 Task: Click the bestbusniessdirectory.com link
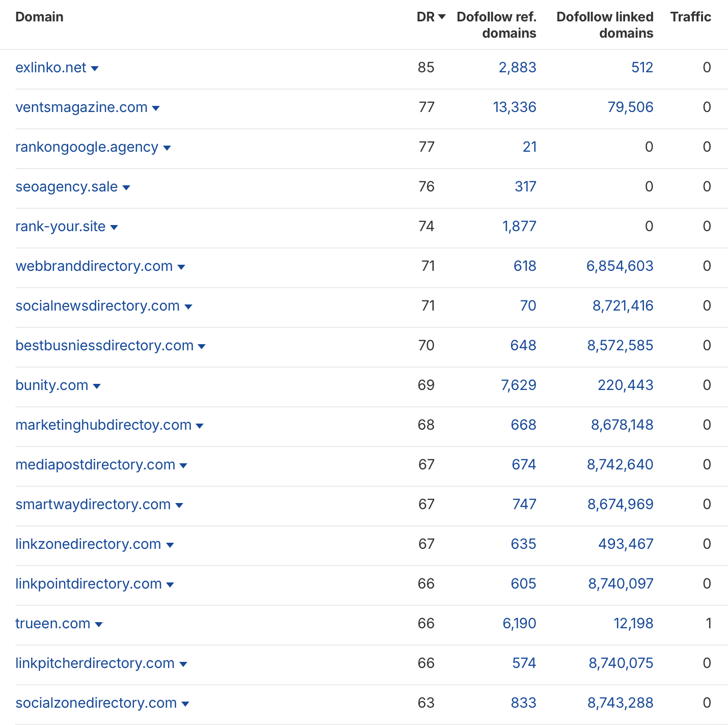point(104,345)
